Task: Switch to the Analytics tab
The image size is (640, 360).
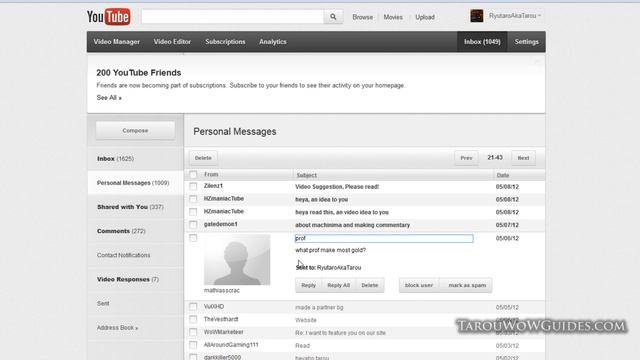Action: click(x=273, y=42)
